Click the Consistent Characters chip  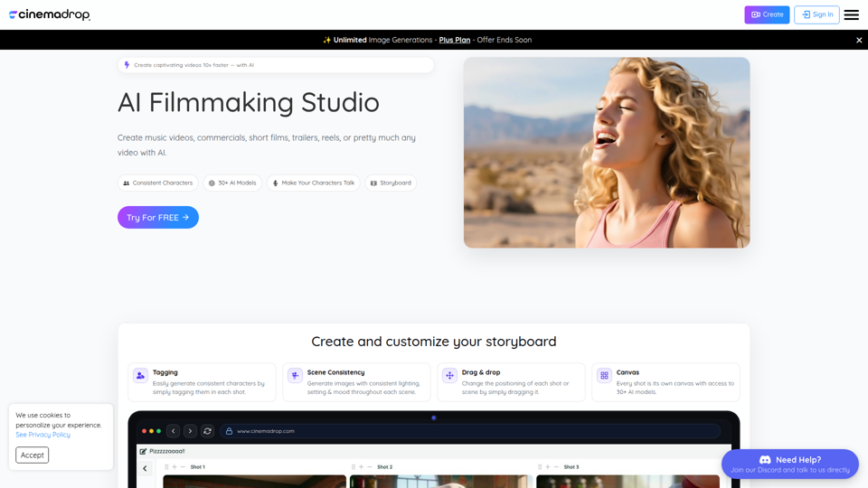coord(157,183)
